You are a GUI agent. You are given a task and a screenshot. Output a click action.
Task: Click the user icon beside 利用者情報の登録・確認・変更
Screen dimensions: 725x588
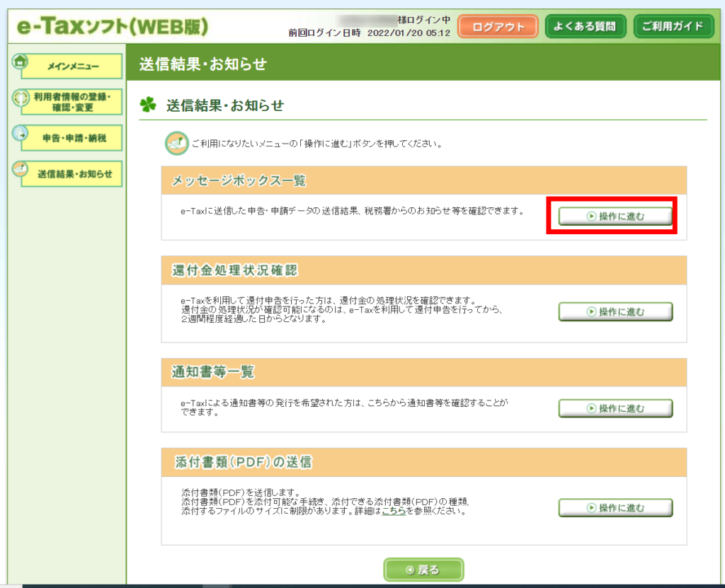coord(21,98)
